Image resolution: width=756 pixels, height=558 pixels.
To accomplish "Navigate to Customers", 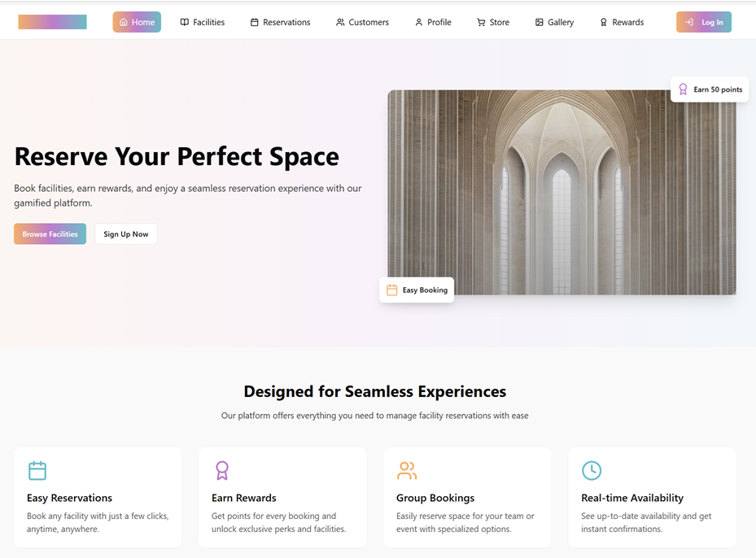I will (x=362, y=22).
